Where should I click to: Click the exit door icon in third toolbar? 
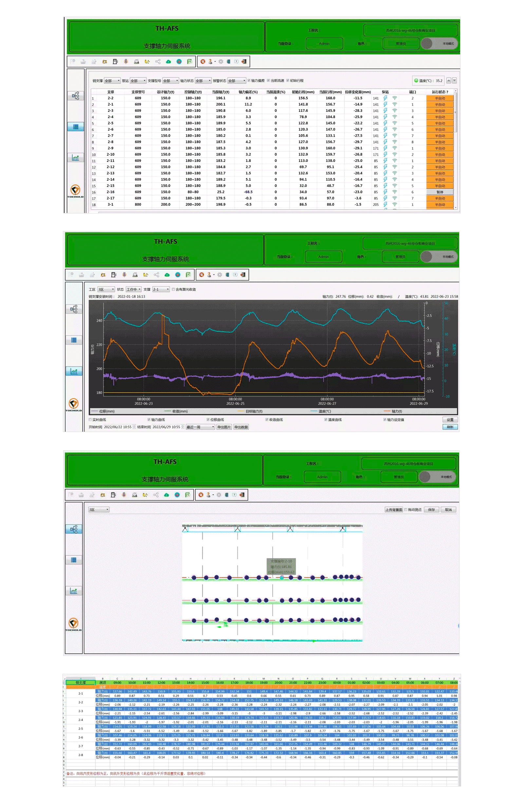pos(242,495)
